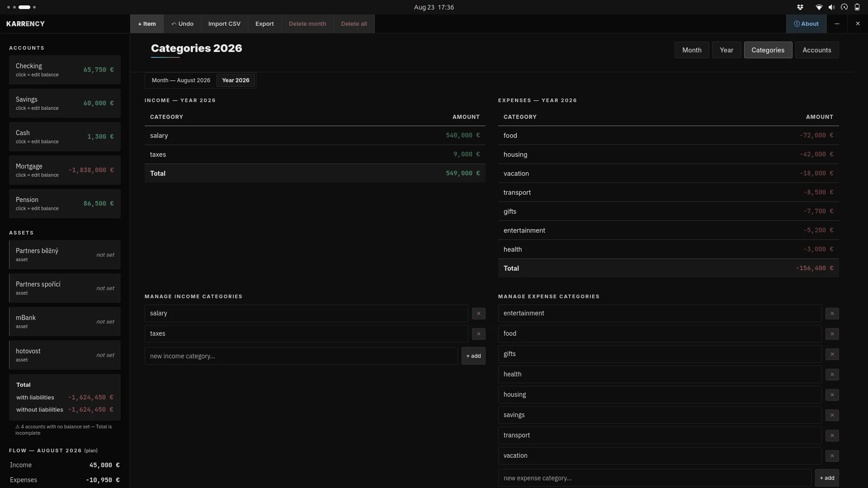Select the Categories view tab
The width and height of the screenshot is (868, 488).
768,50
